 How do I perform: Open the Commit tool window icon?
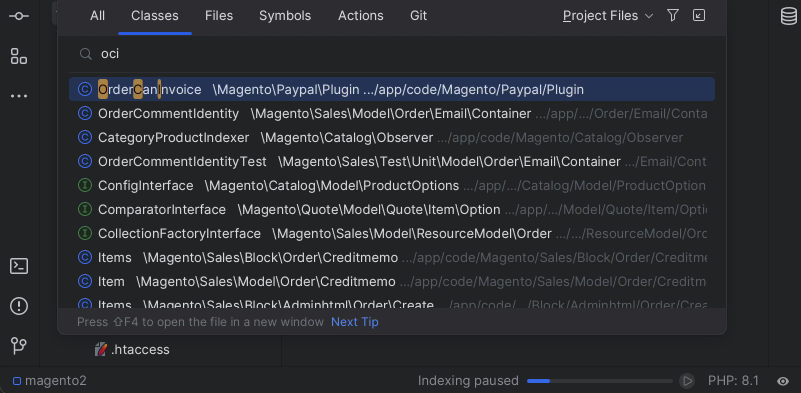(19, 16)
